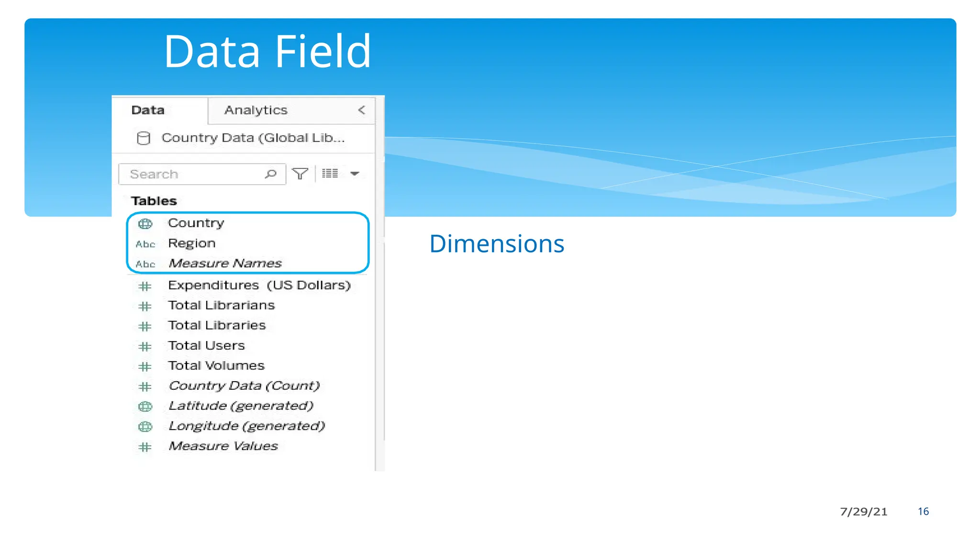Select the Measure Names field
This screenshot has width=980, height=551.
pyautogui.click(x=225, y=263)
